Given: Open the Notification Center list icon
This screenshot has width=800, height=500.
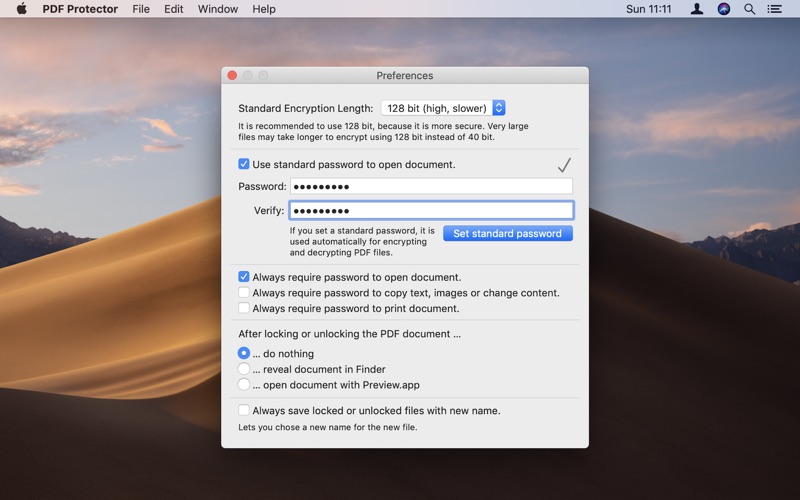Looking at the screenshot, I should (774, 9).
